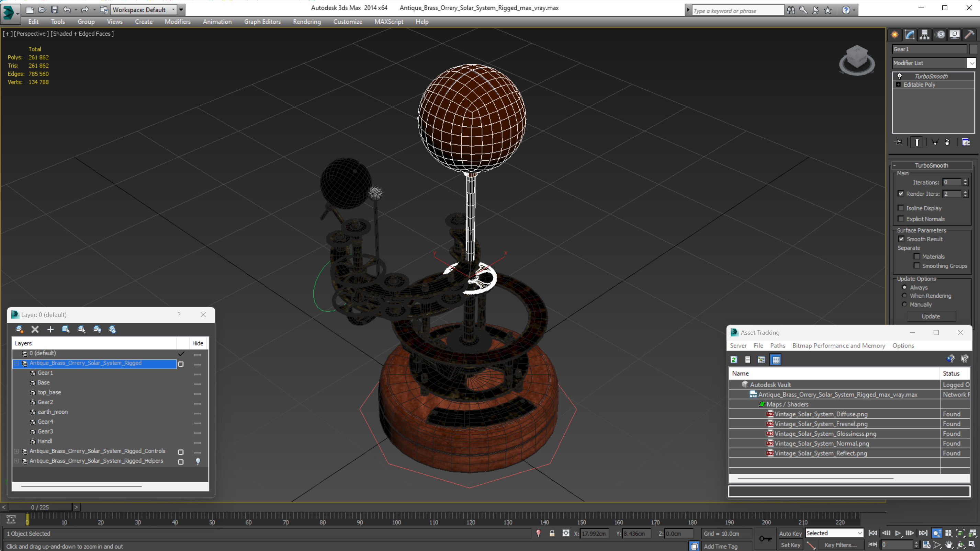Toggle the Smooth Result checkbox

[x=901, y=239]
